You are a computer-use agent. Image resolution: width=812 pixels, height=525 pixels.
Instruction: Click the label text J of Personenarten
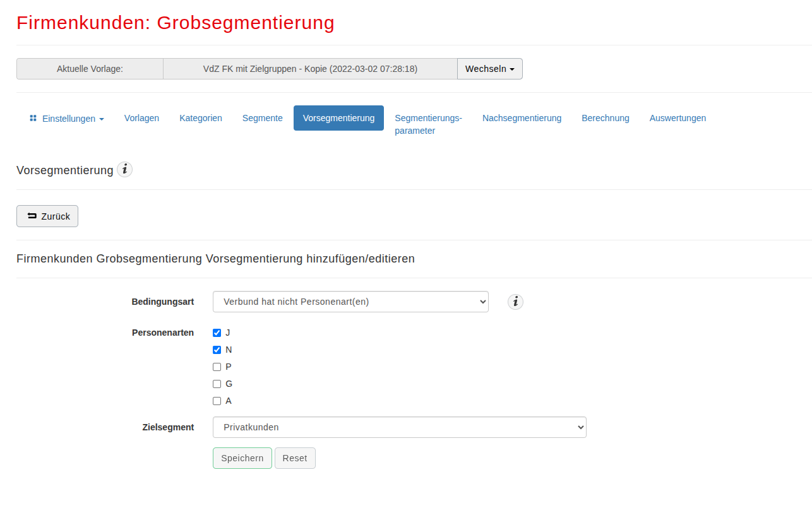[228, 333]
